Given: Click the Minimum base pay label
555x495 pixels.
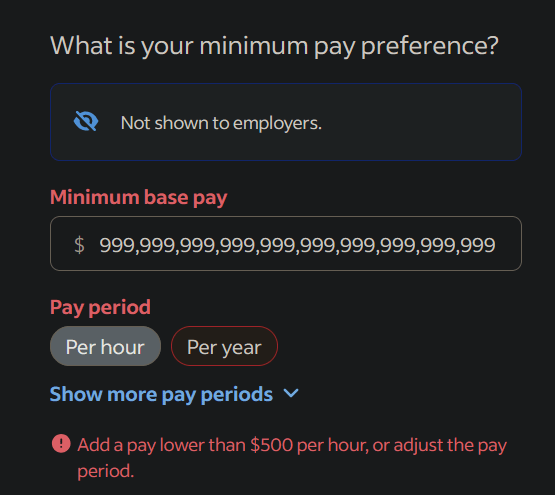Looking at the screenshot, I should [138, 198].
